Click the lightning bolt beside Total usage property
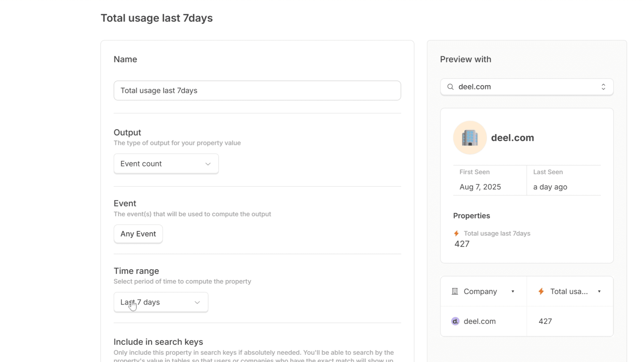 click(456, 233)
